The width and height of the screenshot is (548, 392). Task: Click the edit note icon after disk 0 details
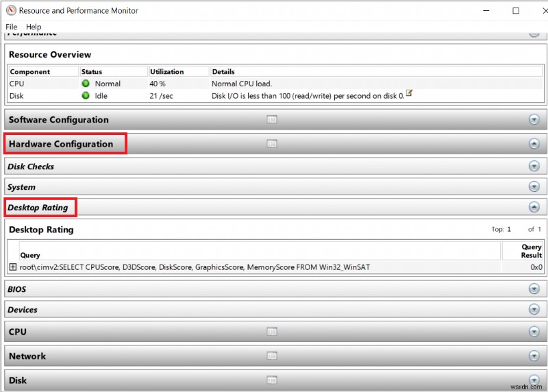(x=409, y=93)
